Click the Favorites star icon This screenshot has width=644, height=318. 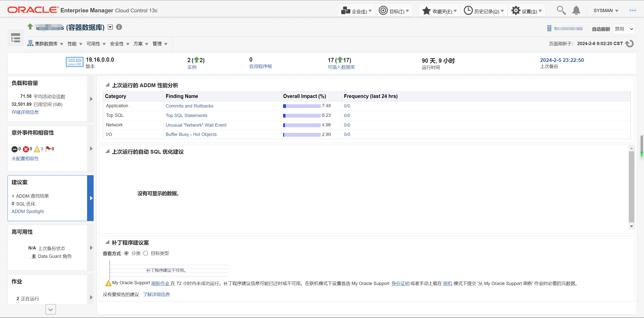tap(426, 11)
